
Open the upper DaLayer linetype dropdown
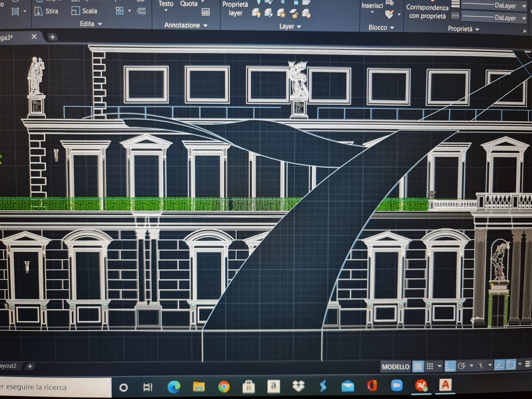524,6
